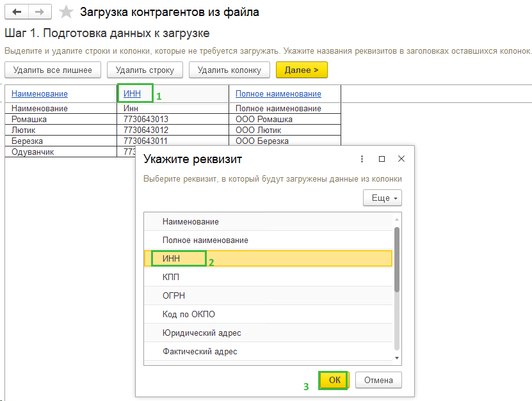Screen dimensions: 532x401
Task: Select the 7730643012 cell
Action: pyautogui.click(x=173, y=130)
